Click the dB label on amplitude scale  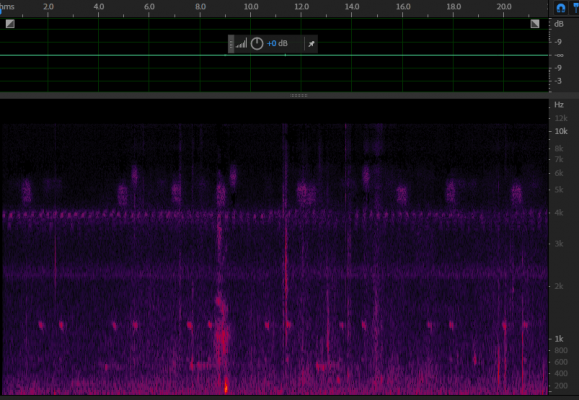click(x=559, y=24)
